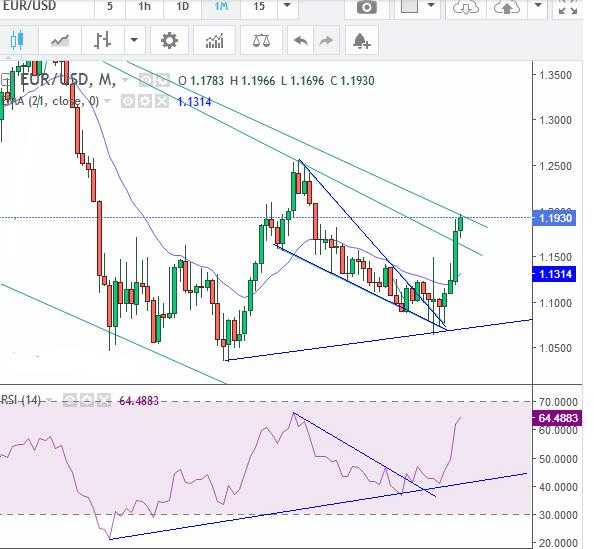The width and height of the screenshot is (594, 549).
Task: Select the 1h timeframe
Action: 144,6
